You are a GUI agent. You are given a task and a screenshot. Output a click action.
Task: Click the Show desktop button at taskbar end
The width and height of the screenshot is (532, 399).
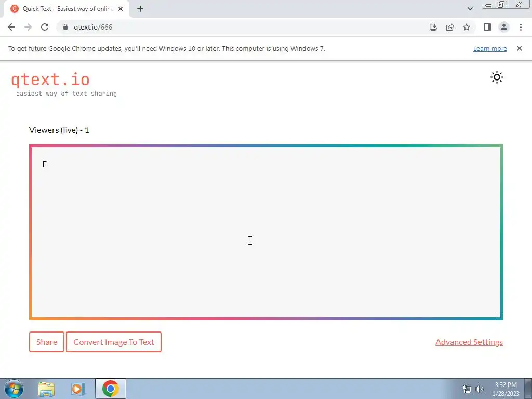point(528,389)
